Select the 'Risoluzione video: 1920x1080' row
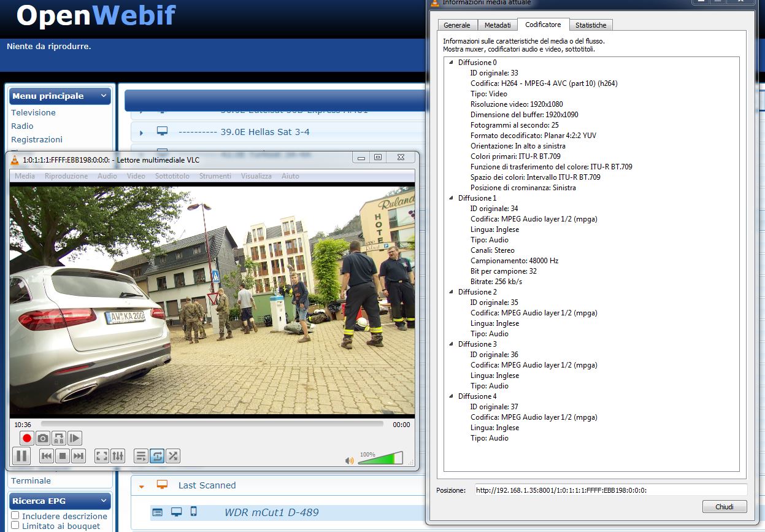The image size is (765, 532). 517,104
